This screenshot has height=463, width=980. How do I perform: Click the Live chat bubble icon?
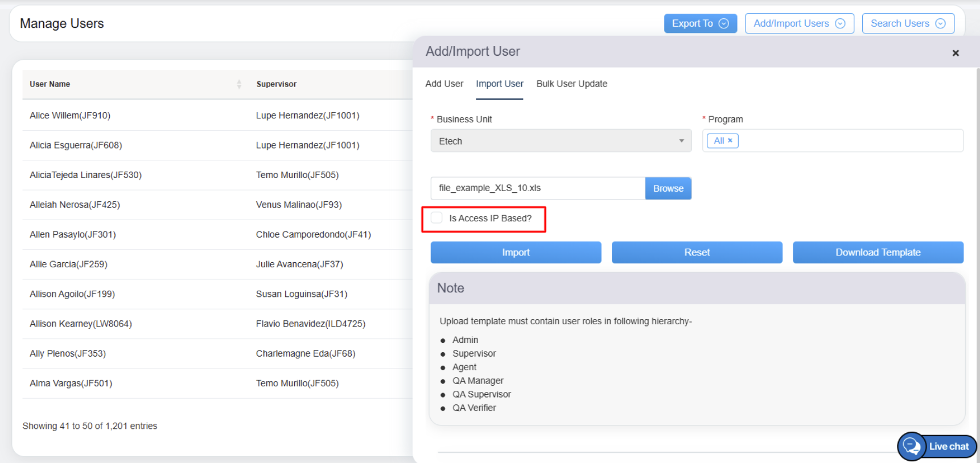click(x=912, y=447)
